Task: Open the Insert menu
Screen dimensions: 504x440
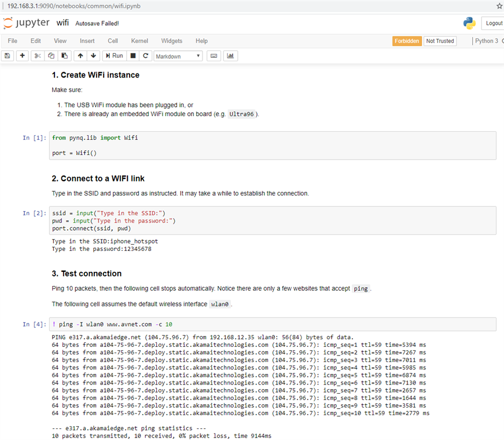Action: click(87, 41)
